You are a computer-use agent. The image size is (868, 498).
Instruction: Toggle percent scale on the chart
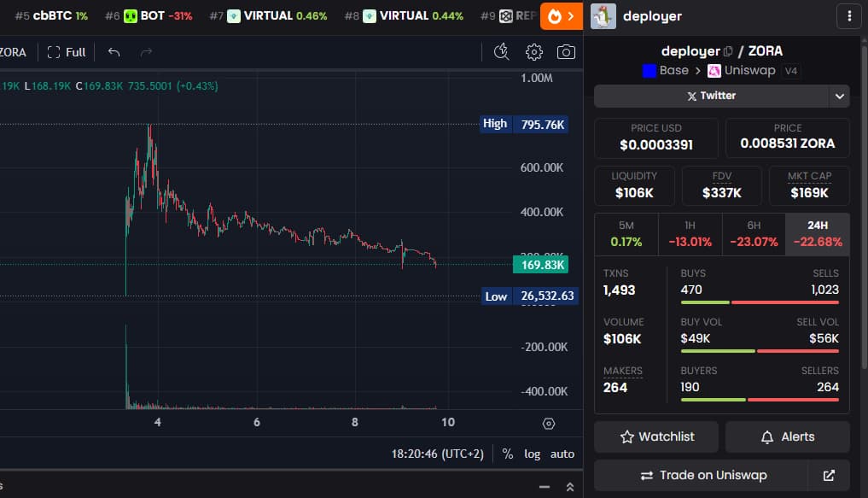[x=508, y=454]
